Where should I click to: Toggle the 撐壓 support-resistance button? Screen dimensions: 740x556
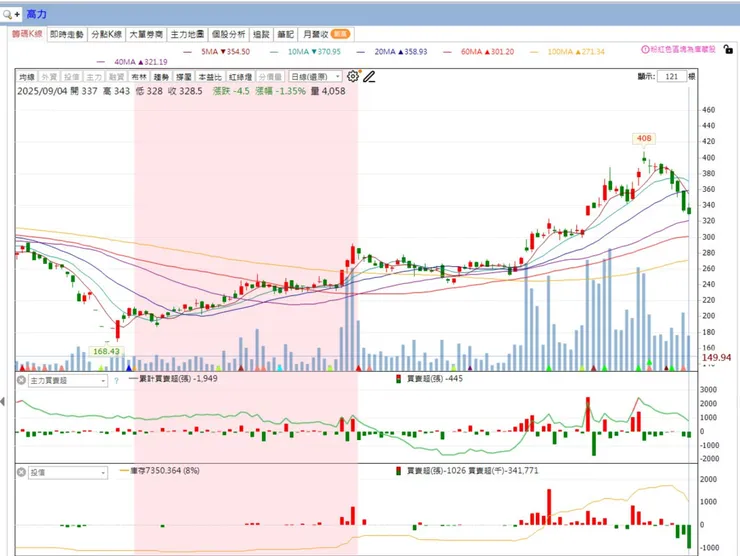tap(184, 77)
